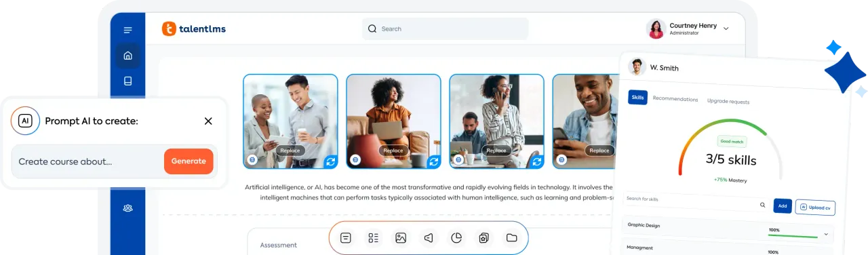Click folder icon in bottom toolbar
This screenshot has height=255, width=868.
[511, 238]
